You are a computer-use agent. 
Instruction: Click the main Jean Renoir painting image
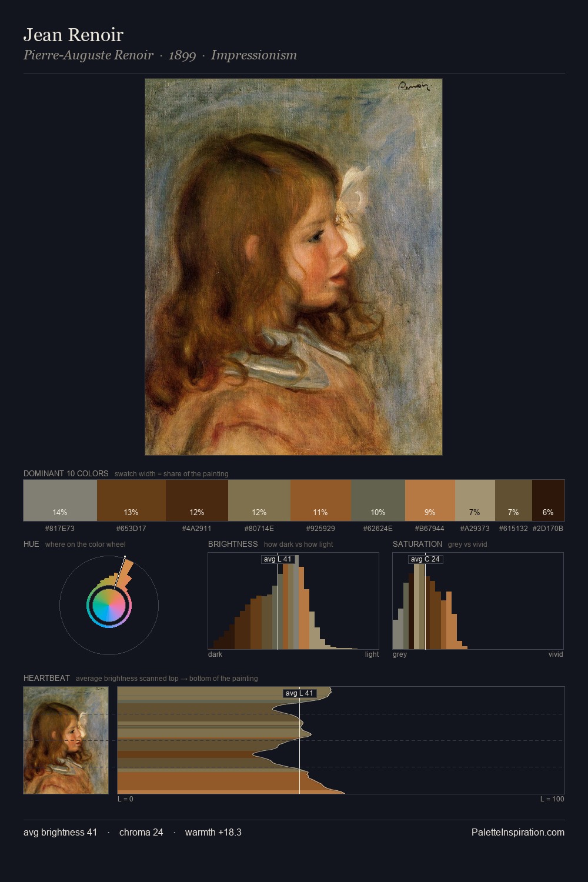click(x=293, y=267)
